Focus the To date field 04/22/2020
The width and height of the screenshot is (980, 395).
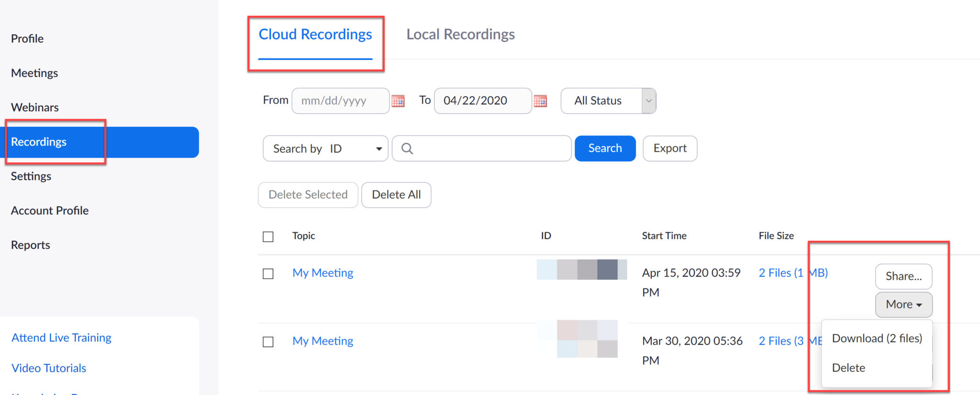[x=483, y=101]
